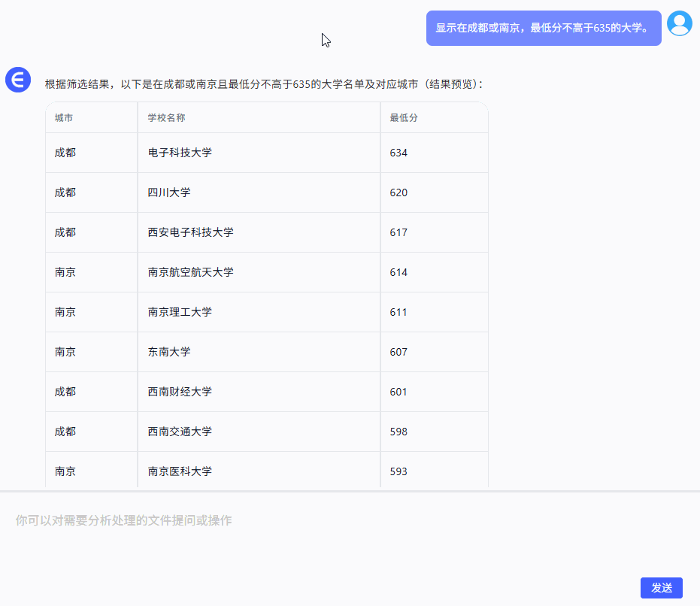Click the 发送 send button
Viewport: 700px width, 606px height.
tap(661, 588)
